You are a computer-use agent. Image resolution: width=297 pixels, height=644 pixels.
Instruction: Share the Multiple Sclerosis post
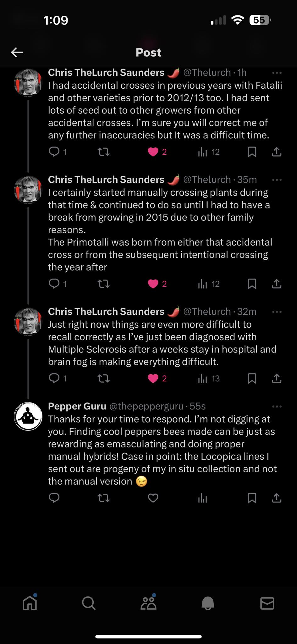click(x=276, y=379)
